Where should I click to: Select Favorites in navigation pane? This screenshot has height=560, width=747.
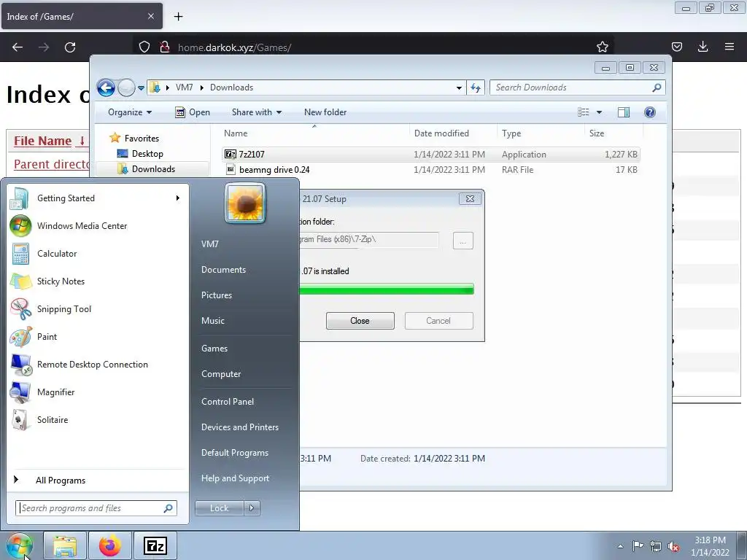click(142, 138)
